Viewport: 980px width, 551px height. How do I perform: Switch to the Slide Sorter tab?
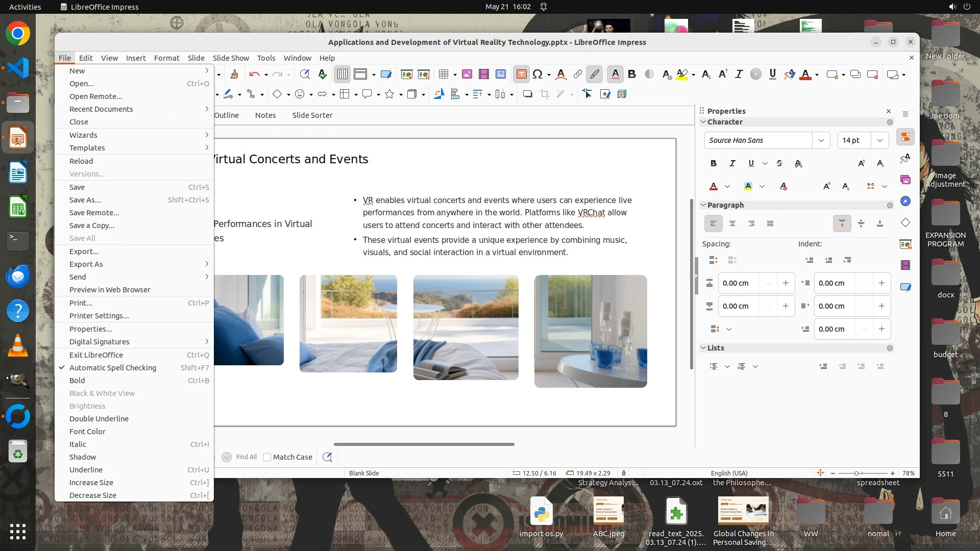click(x=312, y=115)
